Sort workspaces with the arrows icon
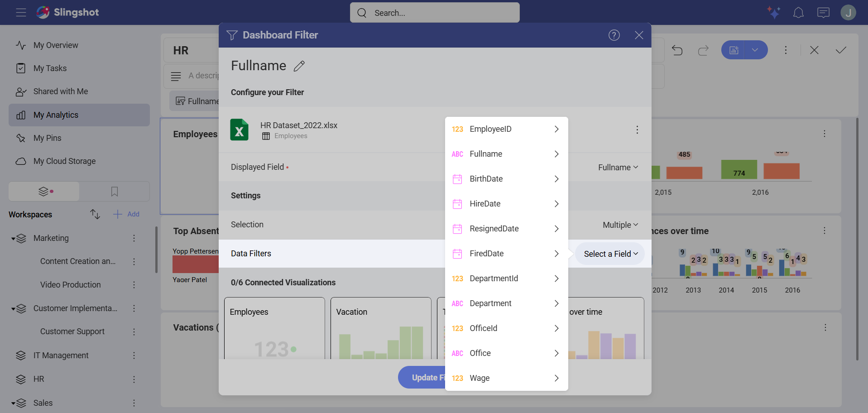The height and width of the screenshot is (413, 868). 95,214
